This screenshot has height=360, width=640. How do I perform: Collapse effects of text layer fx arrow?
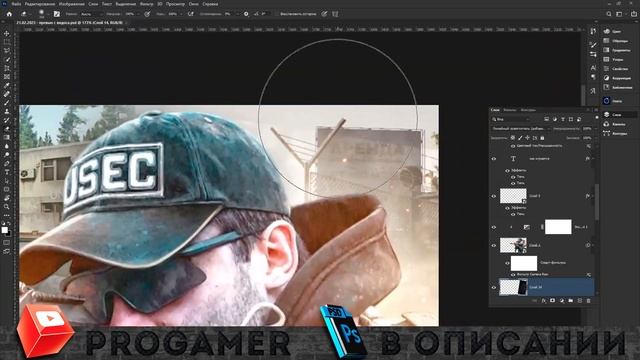(x=593, y=159)
